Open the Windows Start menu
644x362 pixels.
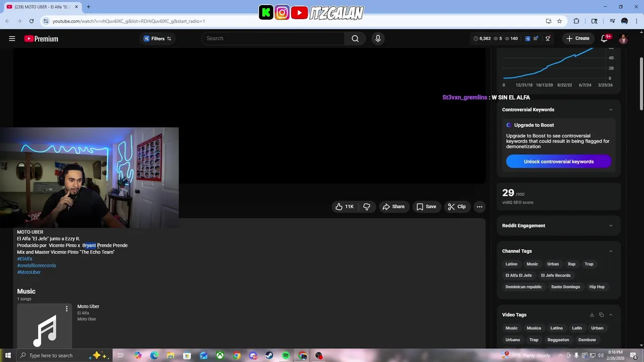(x=8, y=355)
